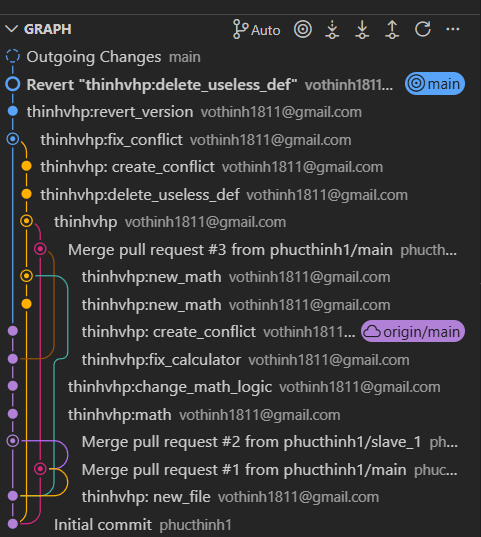Open the Auto branch picker
This screenshot has width=481, height=537.
coord(256,29)
